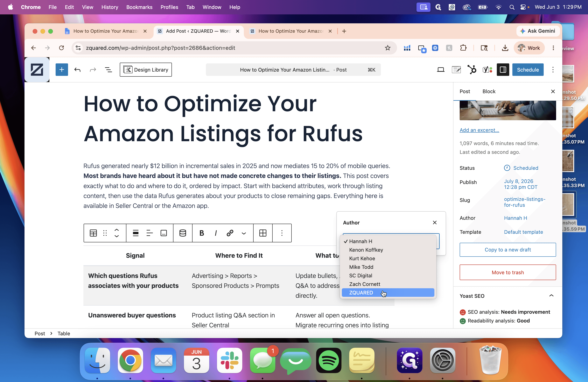Click Move to trash button
The height and width of the screenshot is (382, 588).
(x=508, y=272)
